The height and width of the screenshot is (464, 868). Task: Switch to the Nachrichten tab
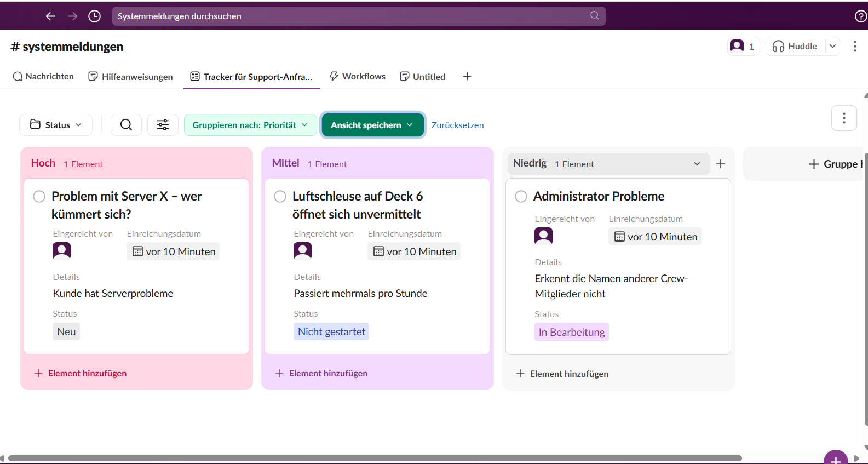tap(43, 77)
